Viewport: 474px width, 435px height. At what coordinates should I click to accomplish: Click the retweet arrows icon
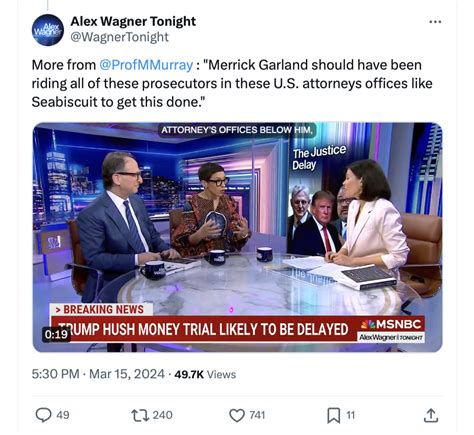click(x=140, y=415)
